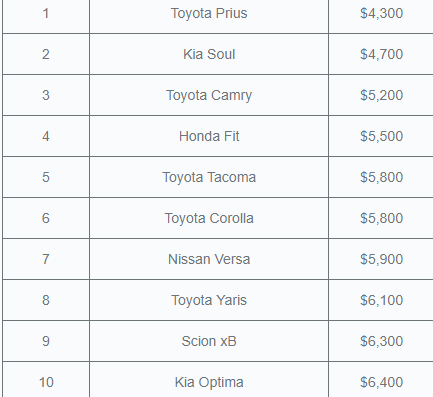Click rank number 1 cell

click(x=46, y=13)
